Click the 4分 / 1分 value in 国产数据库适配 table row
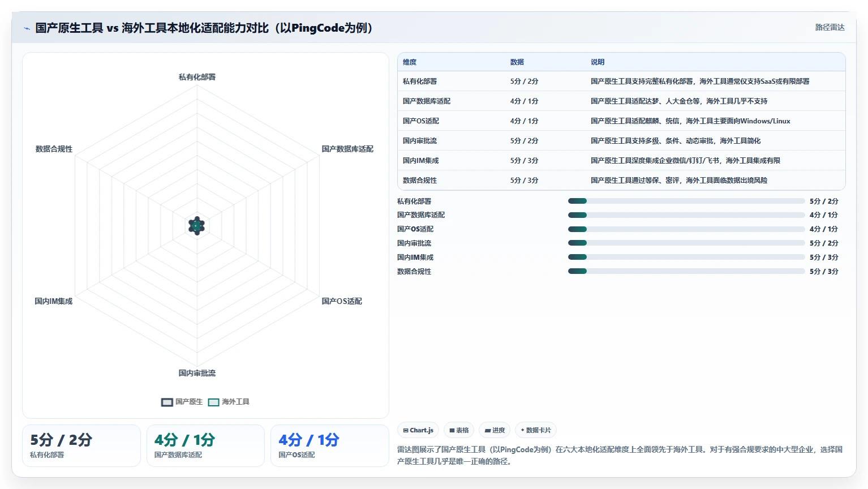The width and height of the screenshot is (868, 489). tap(524, 101)
